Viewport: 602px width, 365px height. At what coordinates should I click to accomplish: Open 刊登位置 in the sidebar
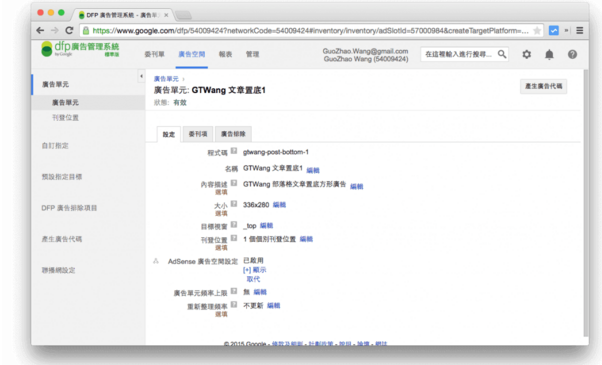(65, 117)
